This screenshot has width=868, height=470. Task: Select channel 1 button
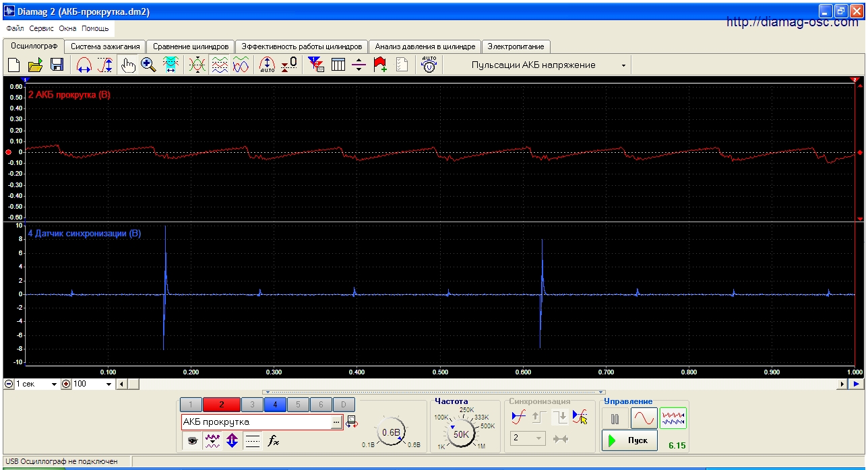coord(191,405)
